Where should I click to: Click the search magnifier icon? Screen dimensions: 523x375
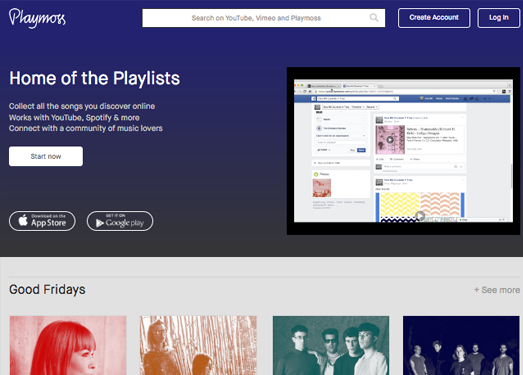(374, 17)
